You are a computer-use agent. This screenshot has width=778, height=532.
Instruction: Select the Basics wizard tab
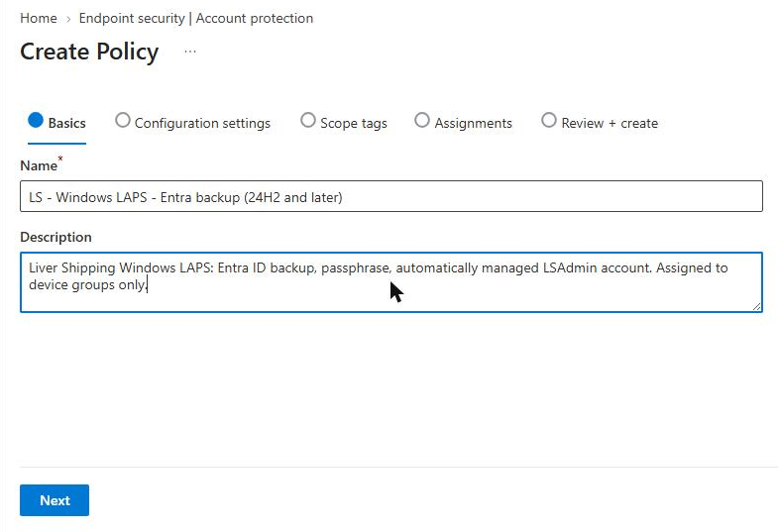coord(57,123)
